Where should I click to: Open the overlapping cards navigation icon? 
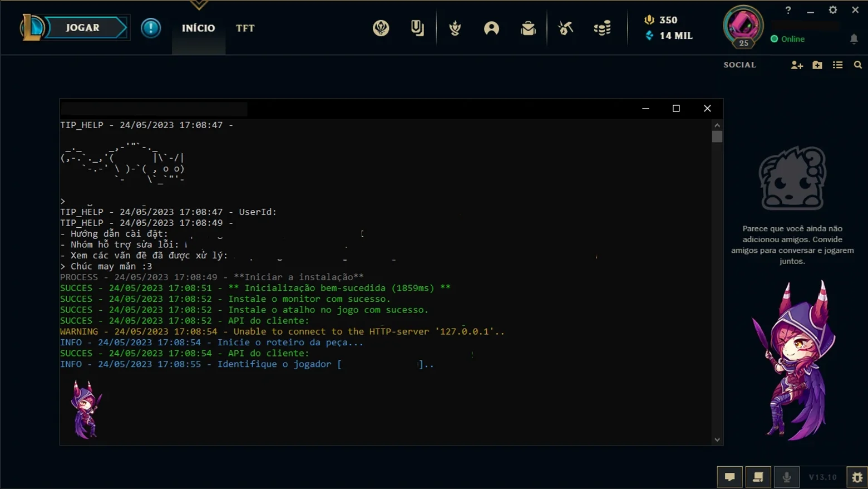click(x=417, y=28)
